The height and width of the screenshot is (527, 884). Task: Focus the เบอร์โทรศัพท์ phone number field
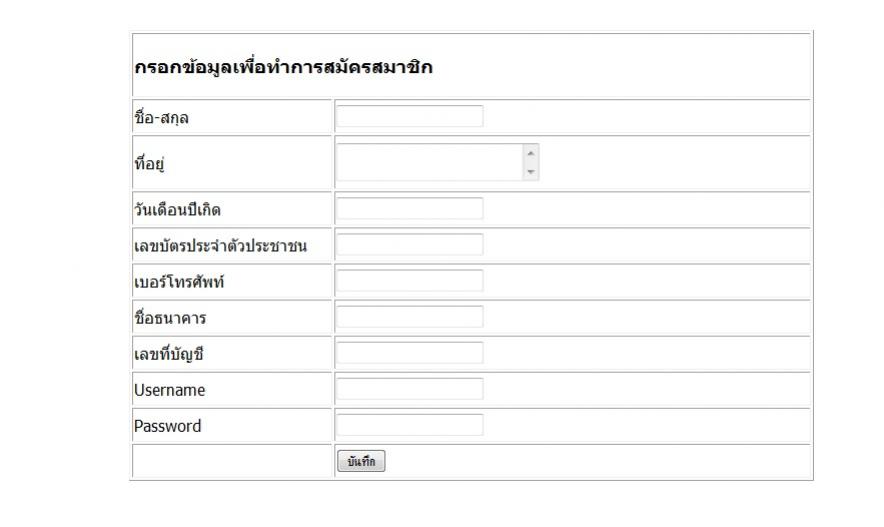(409, 281)
